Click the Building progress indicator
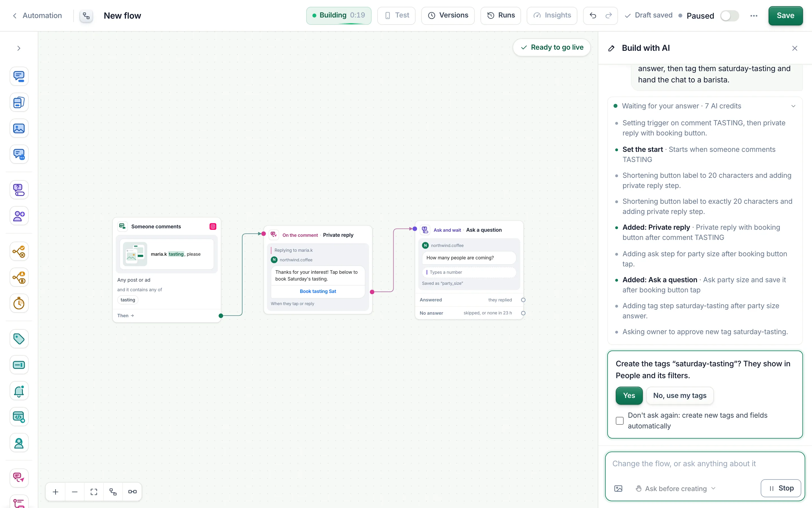812x508 pixels. click(339, 16)
